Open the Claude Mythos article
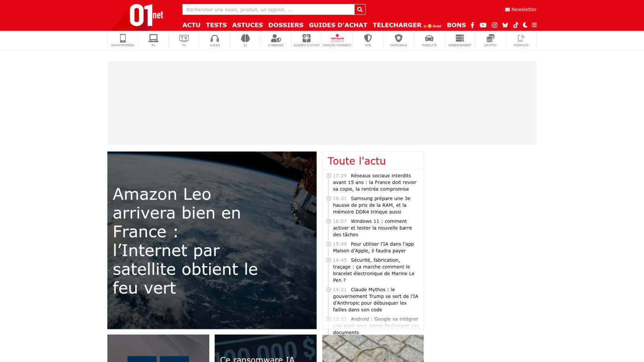This screenshot has height=362, width=644. (375, 299)
